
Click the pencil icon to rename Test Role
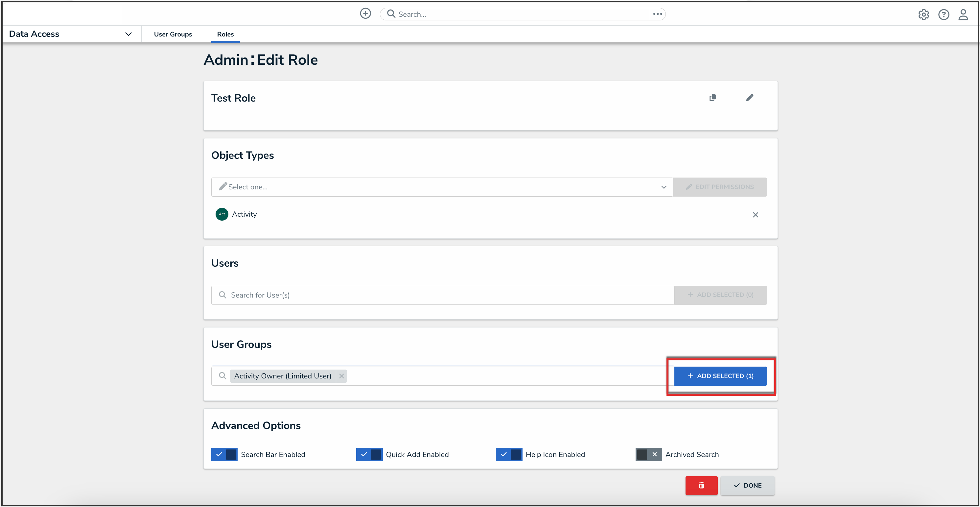coord(749,98)
